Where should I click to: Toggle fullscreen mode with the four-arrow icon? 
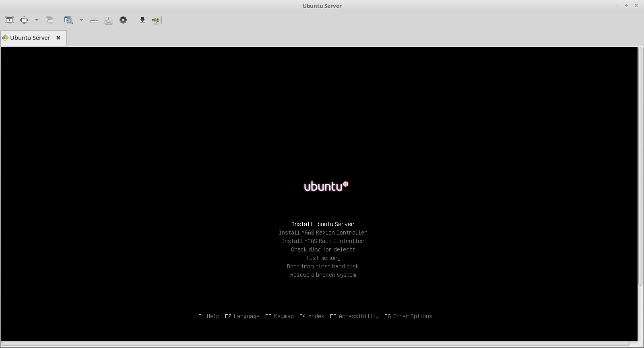tap(24, 20)
